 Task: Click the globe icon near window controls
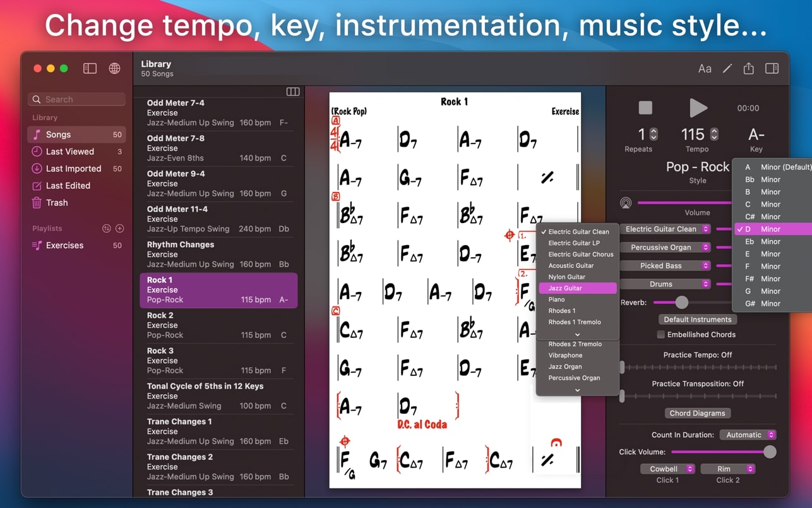coord(114,68)
